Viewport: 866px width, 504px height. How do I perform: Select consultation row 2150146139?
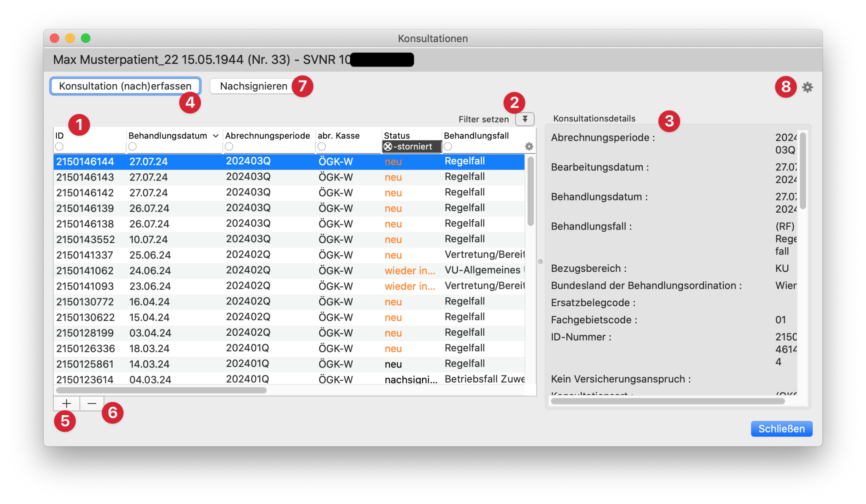coord(289,208)
